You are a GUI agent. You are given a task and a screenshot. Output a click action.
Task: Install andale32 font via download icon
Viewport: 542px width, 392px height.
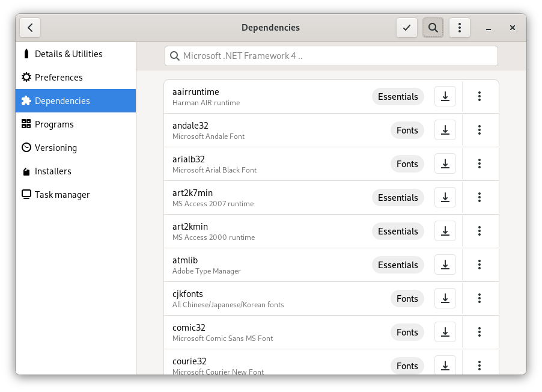(445, 130)
